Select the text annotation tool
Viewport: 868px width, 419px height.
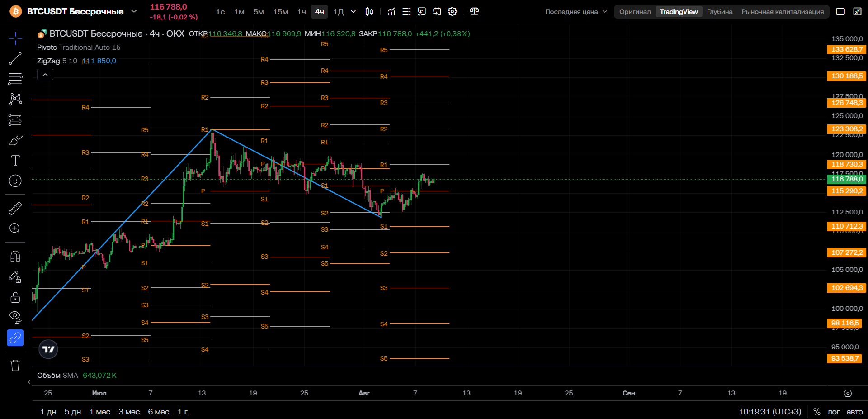pyautogui.click(x=15, y=161)
